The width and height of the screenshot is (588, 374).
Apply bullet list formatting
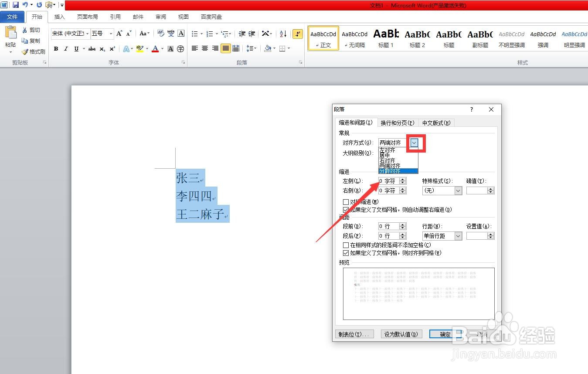click(x=195, y=33)
